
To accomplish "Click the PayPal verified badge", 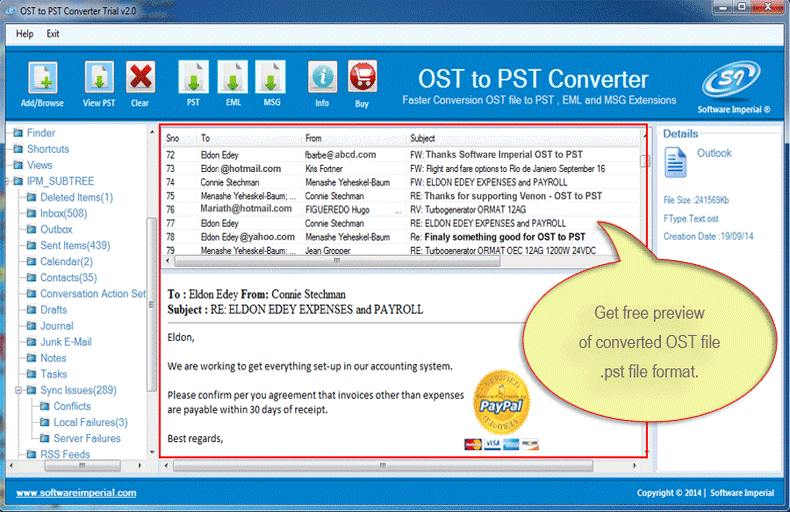I will [x=501, y=403].
